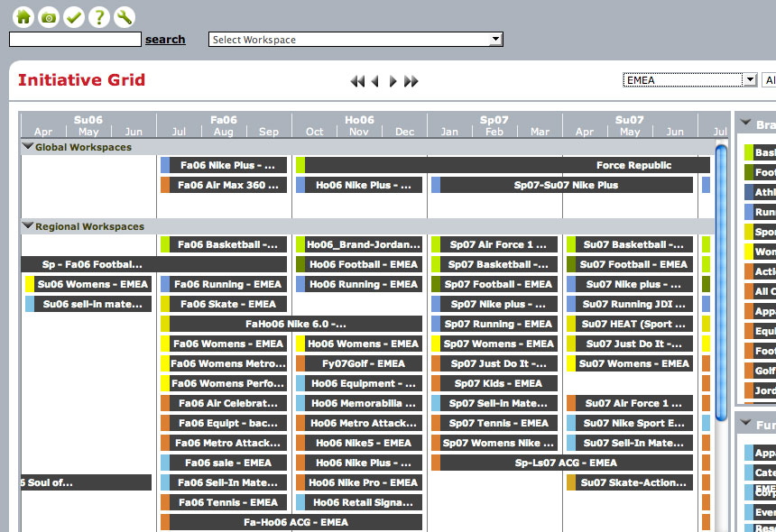Click the green camera snapshot icon
Screen dimensions: 776x532
(49, 17)
